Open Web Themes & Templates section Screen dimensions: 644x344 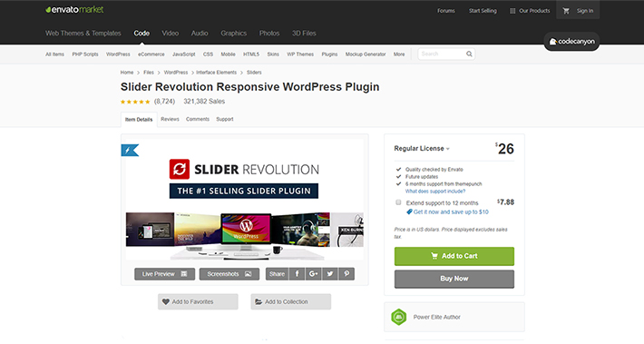click(83, 34)
